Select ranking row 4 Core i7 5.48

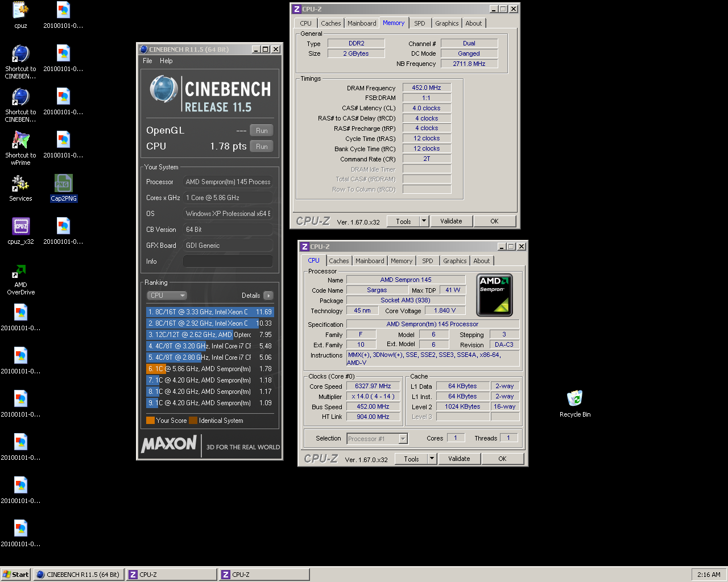tap(210, 346)
